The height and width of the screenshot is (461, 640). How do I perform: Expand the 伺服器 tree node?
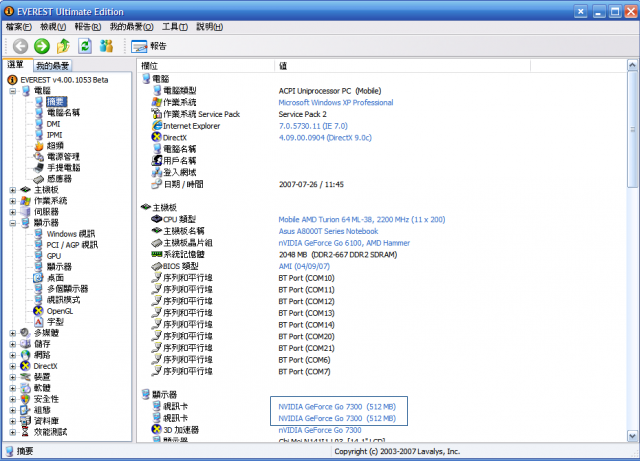click(x=13, y=212)
